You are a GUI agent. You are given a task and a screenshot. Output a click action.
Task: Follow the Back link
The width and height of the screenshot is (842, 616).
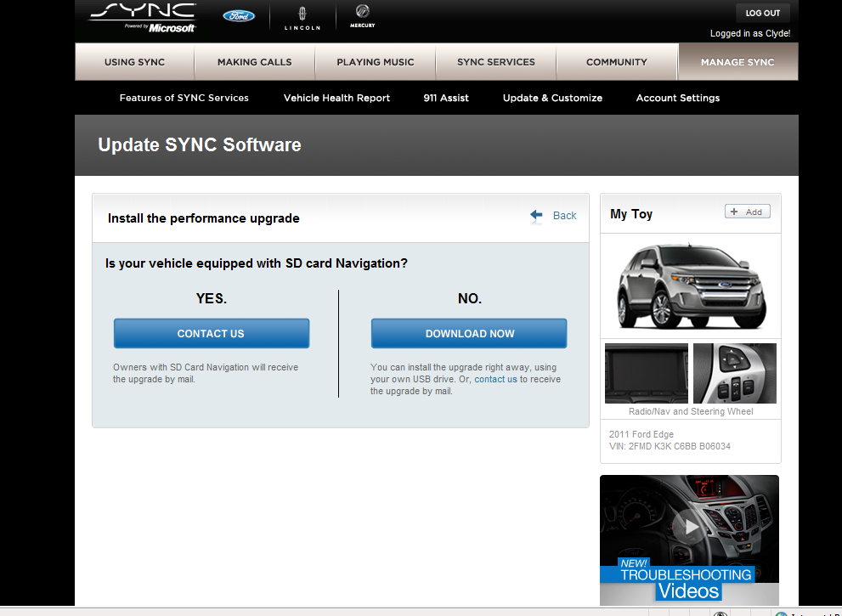coord(564,216)
